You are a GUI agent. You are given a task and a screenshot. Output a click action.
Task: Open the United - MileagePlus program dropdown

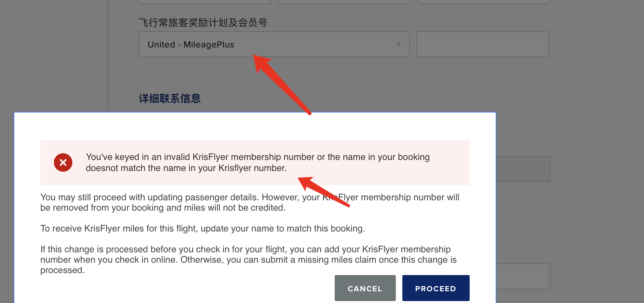coord(274,44)
